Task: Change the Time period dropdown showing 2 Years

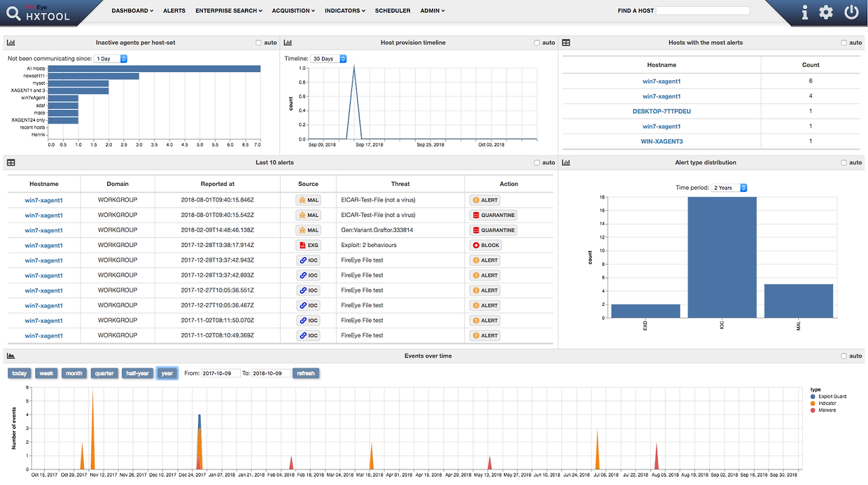Action: (x=728, y=187)
